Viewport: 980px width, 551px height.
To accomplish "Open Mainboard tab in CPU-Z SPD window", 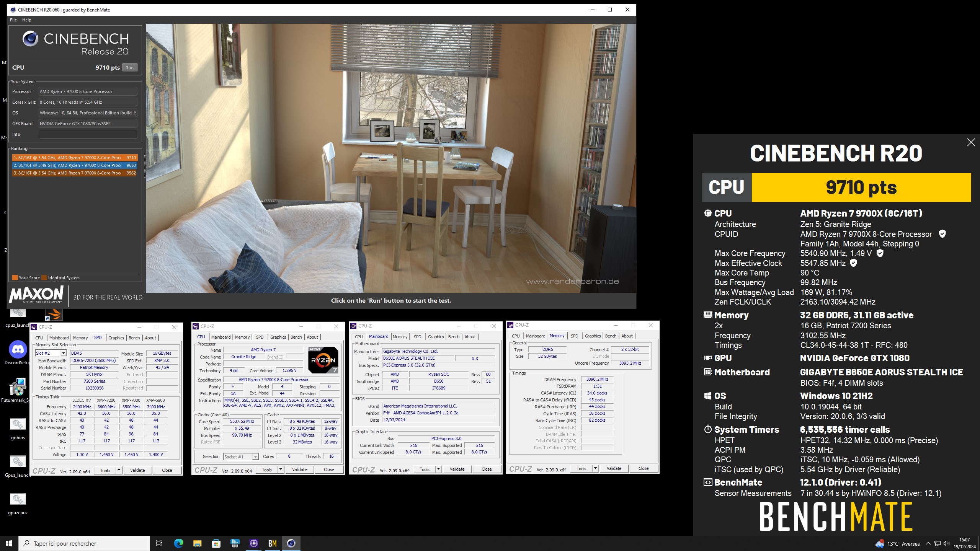I will pyautogui.click(x=59, y=337).
